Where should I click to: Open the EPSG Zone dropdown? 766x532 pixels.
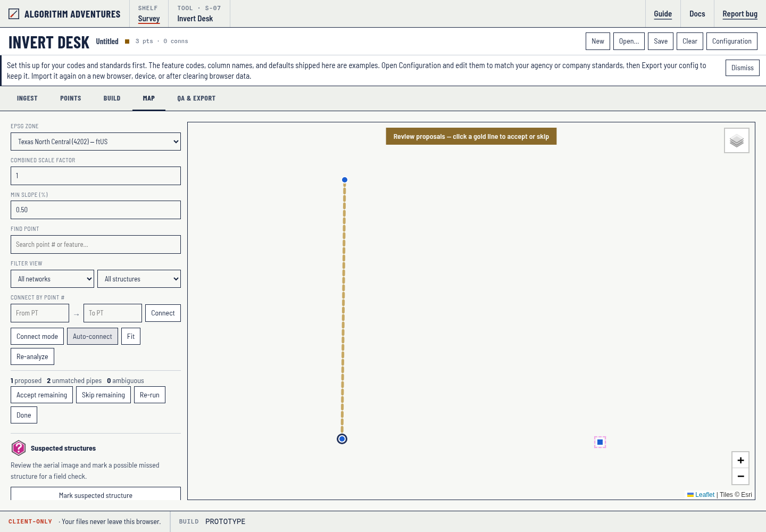96,142
